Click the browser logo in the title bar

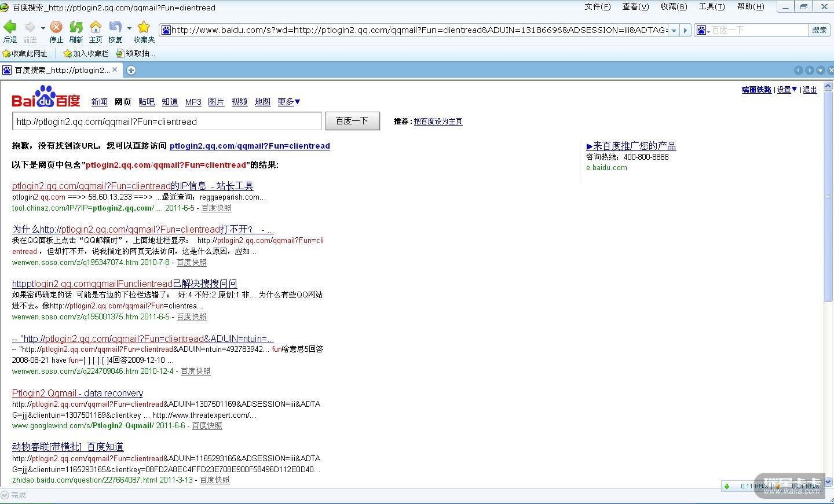[5, 7]
